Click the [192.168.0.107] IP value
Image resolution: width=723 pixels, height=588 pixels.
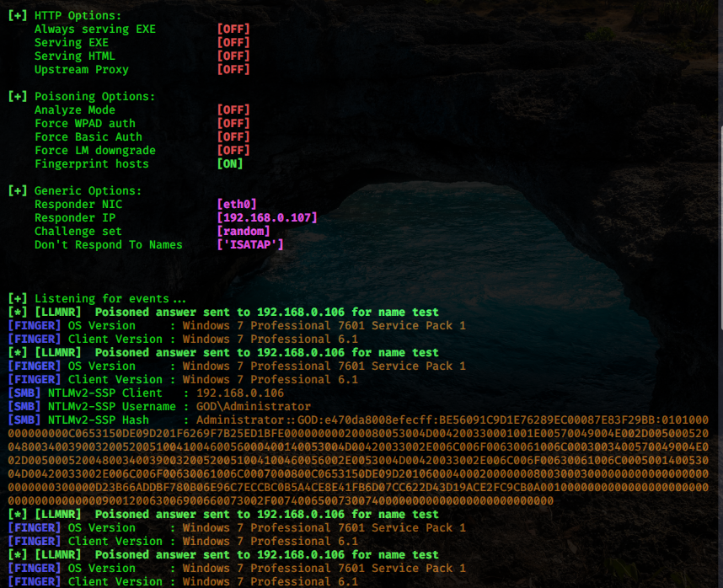267,217
